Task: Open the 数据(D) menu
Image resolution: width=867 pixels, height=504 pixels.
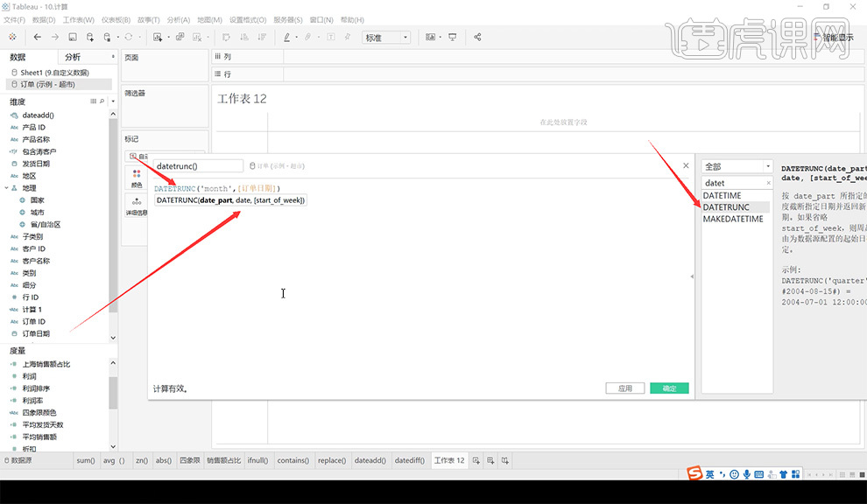Action: (x=44, y=20)
